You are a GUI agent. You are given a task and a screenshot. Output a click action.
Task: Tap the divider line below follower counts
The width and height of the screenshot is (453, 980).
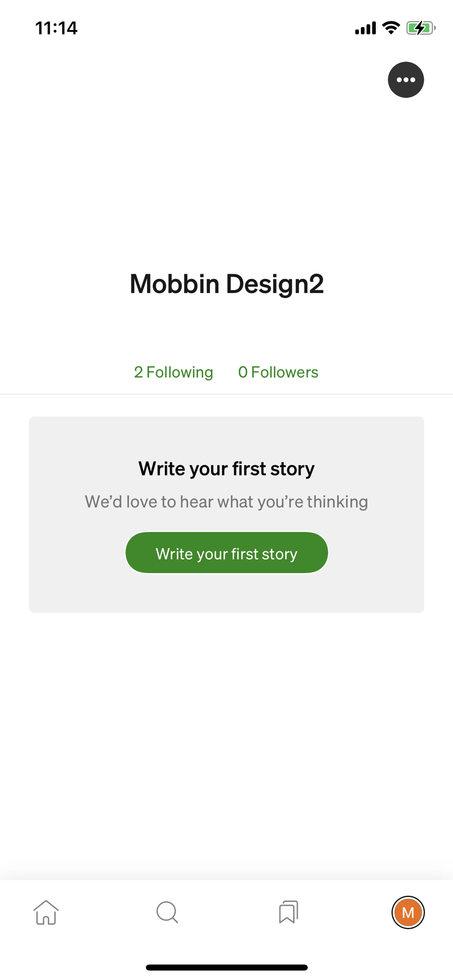click(226, 394)
